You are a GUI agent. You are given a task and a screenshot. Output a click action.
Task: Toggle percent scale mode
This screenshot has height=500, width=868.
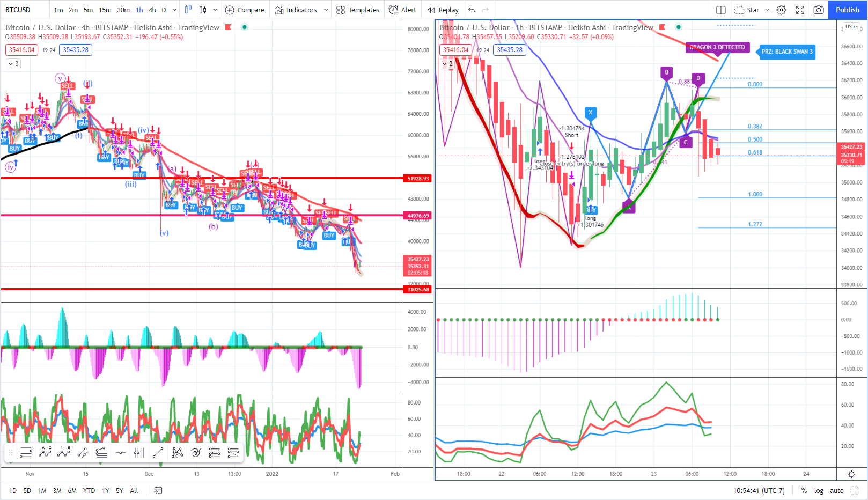click(804, 490)
